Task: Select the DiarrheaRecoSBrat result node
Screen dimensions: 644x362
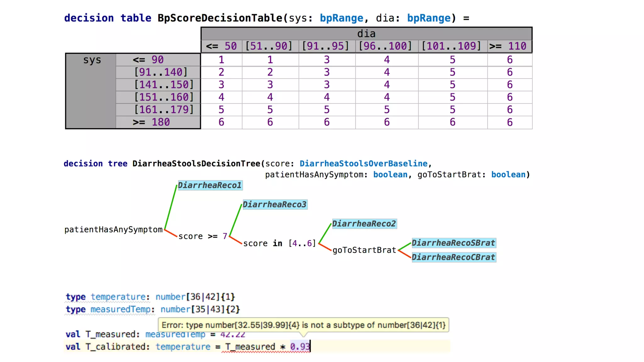Action: click(x=453, y=243)
